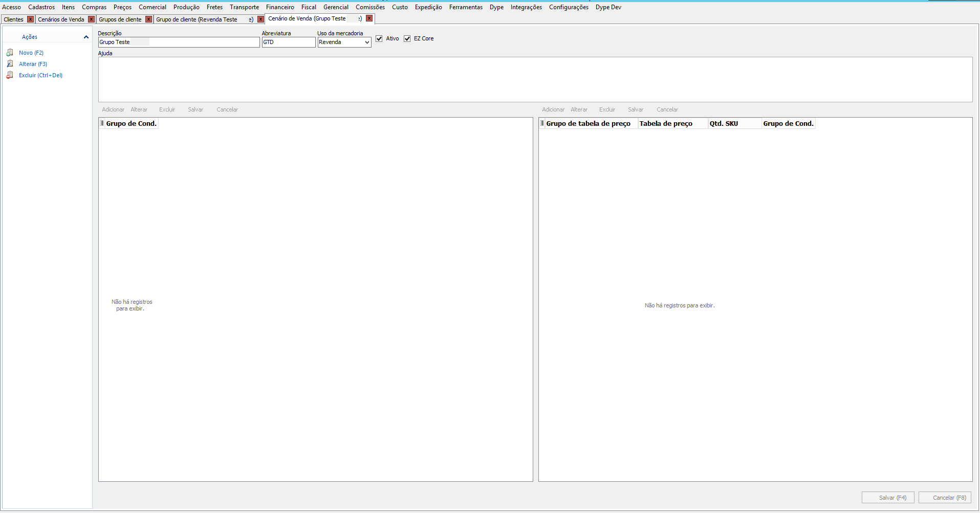
Task: Open the Custo menu
Action: [400, 7]
